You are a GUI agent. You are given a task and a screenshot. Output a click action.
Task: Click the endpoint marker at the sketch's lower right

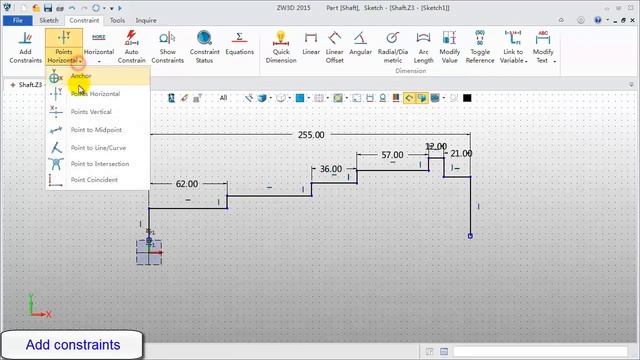click(470, 236)
